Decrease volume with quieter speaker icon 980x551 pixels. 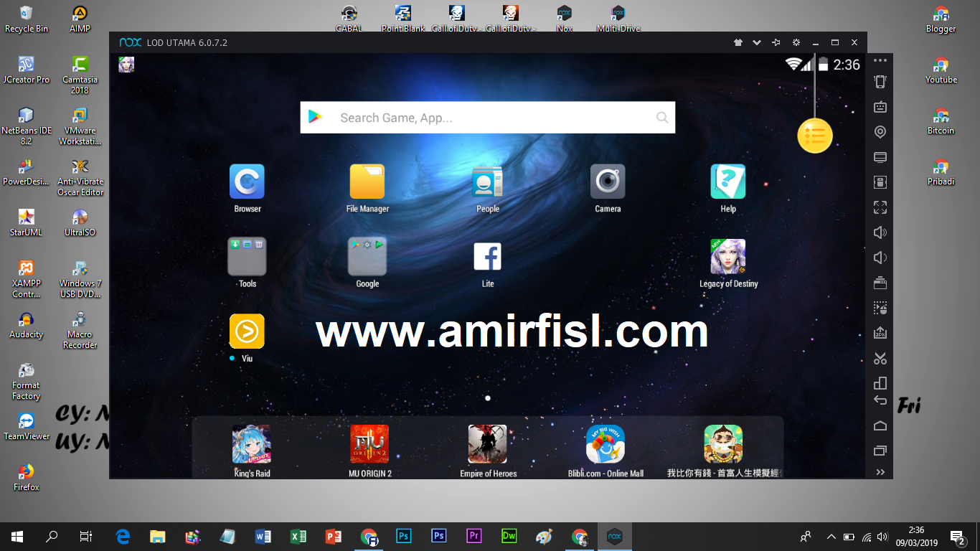[x=880, y=258]
